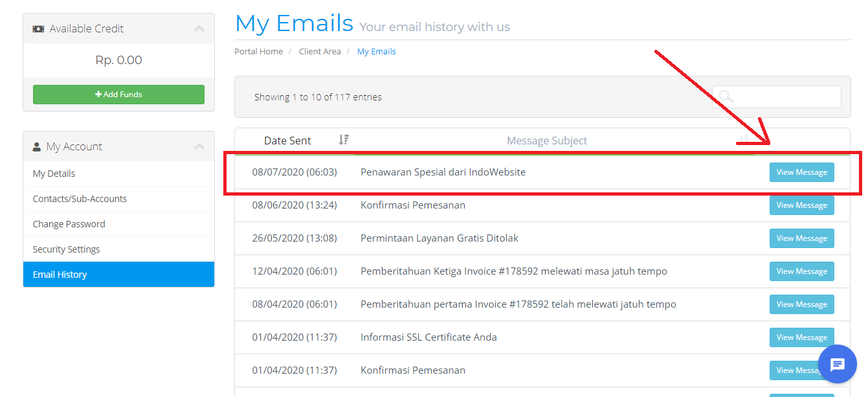Open My Details in sidebar
Screen dimensions: 868x397
tap(54, 174)
